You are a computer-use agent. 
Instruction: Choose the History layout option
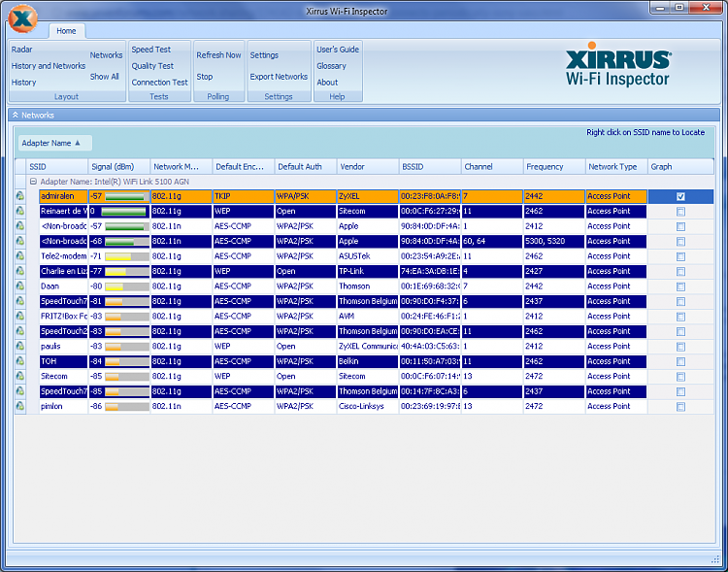click(x=23, y=83)
